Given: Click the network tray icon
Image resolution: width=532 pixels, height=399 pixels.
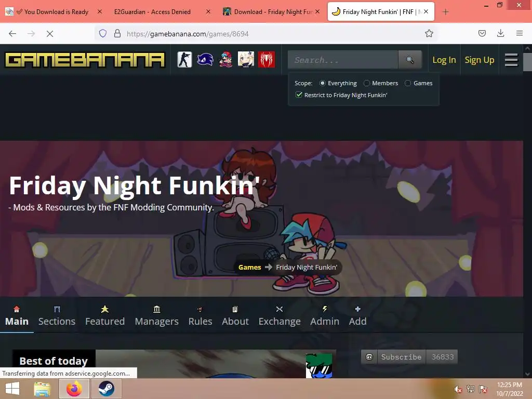Looking at the screenshot, I should click(471, 389).
